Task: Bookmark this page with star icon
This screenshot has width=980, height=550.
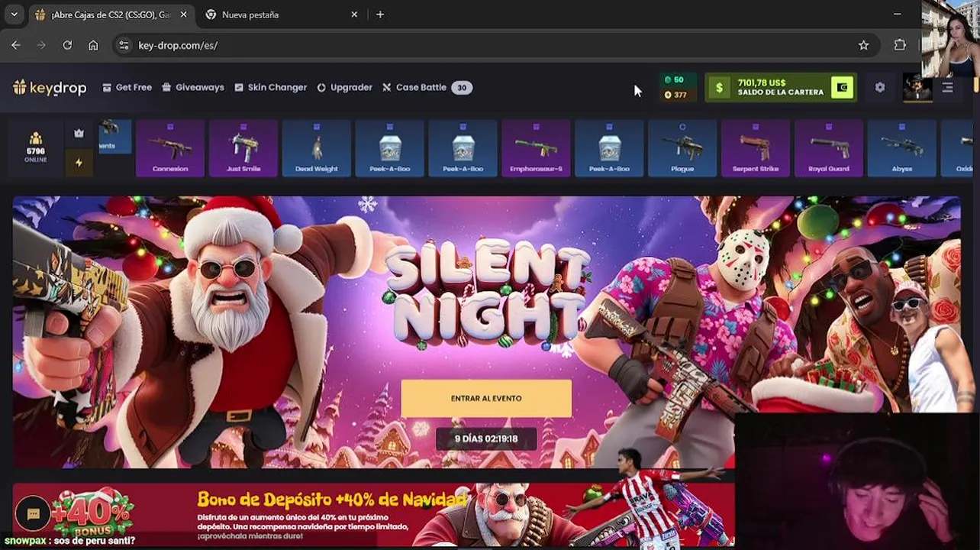Action: (863, 45)
